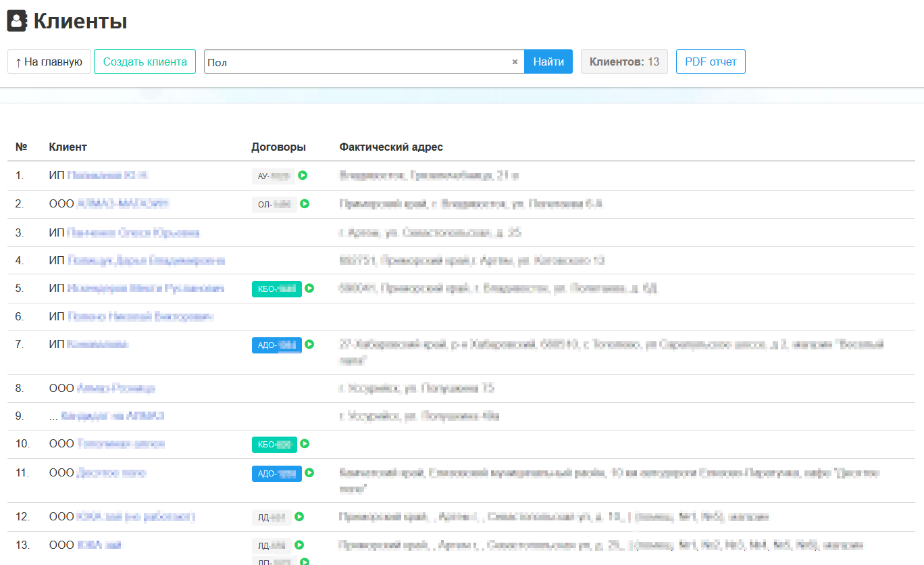
Task: Open the green КБО contract badge in row 5
Action: (x=276, y=289)
